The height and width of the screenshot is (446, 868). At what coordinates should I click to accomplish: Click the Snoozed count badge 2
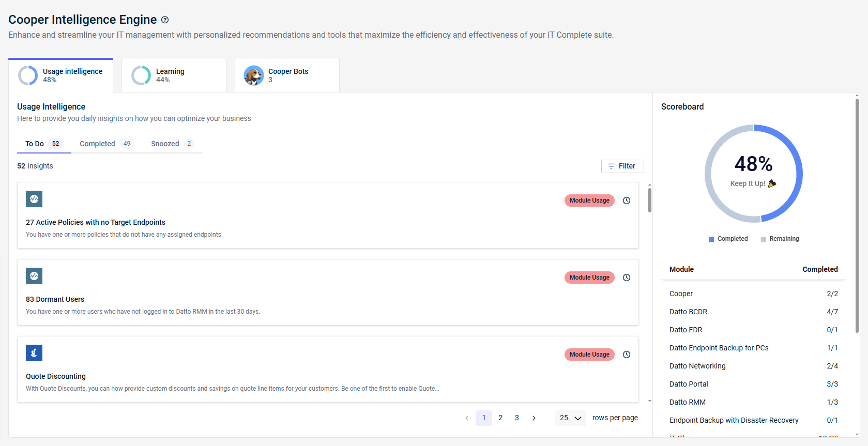(x=189, y=144)
